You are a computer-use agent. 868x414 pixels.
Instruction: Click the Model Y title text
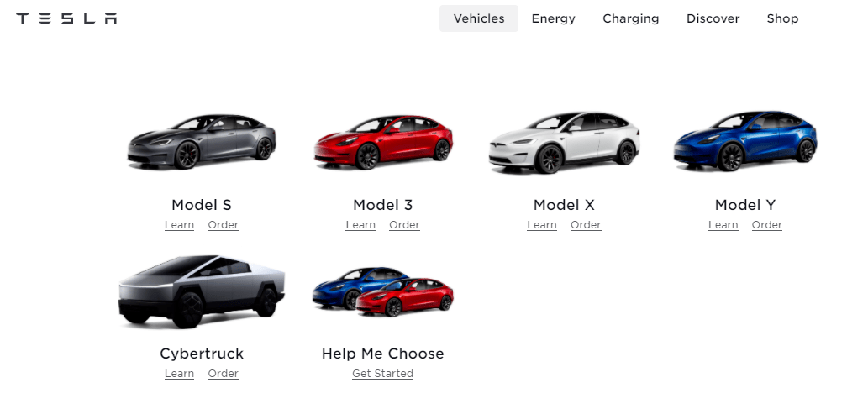pos(745,205)
